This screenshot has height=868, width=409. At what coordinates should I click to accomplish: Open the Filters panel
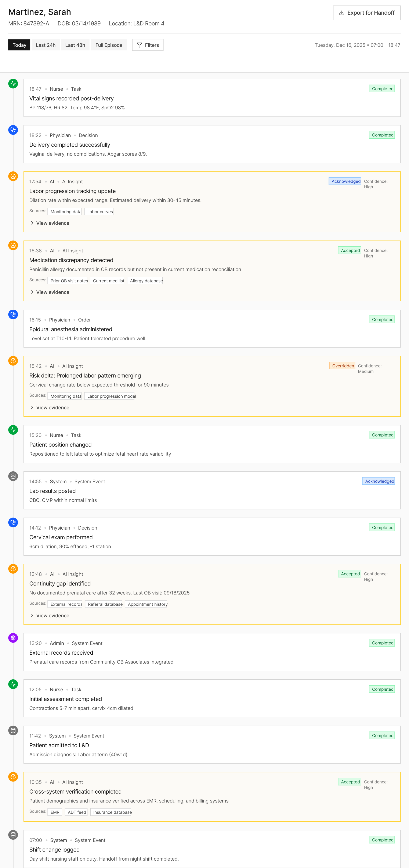(x=147, y=45)
